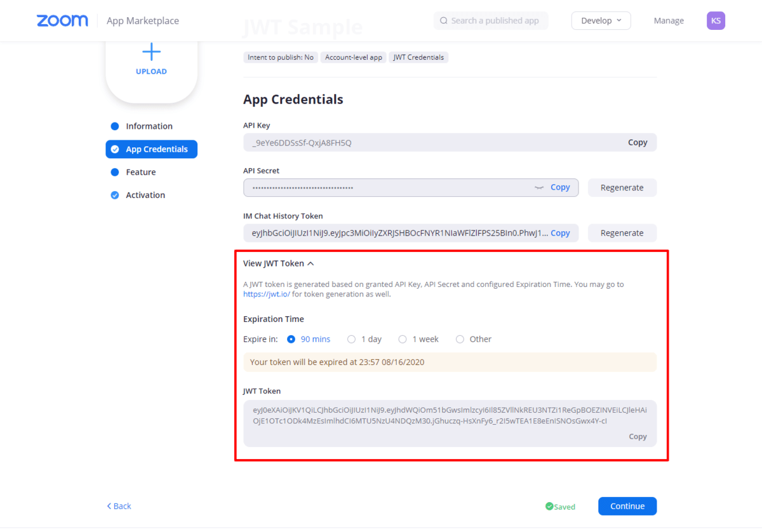Click the token expiry notice text
The height and width of the screenshot is (532, 762).
pos(337,362)
